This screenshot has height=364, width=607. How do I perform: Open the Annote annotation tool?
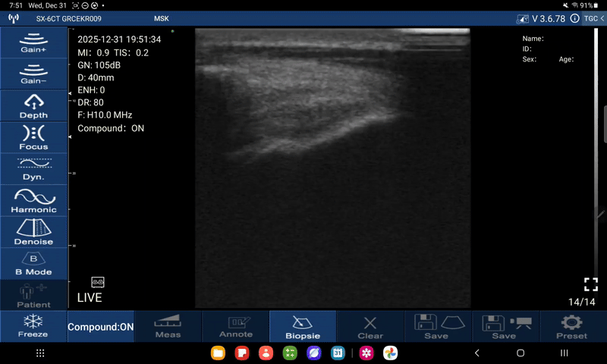236,327
